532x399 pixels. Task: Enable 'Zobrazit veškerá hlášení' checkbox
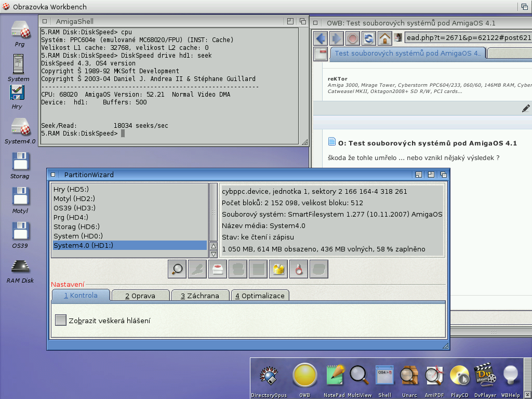tap(61, 320)
